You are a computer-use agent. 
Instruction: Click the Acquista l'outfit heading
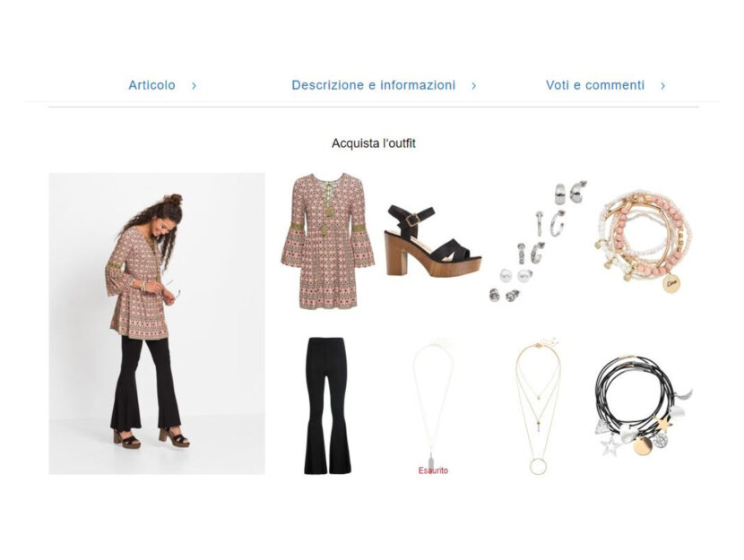(374, 143)
